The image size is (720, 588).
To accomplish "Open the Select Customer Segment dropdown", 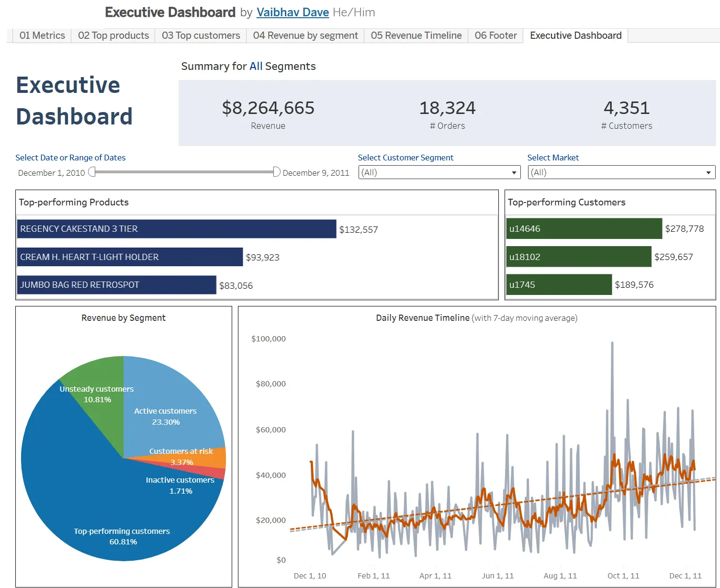I will click(x=439, y=172).
